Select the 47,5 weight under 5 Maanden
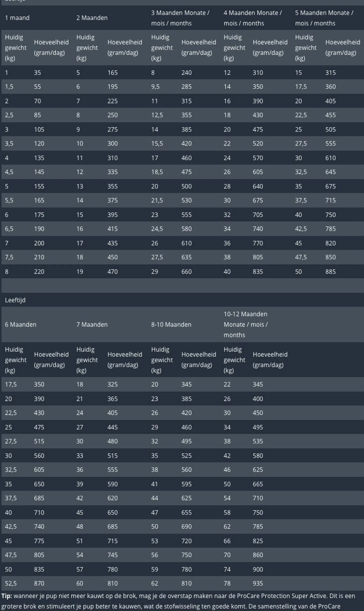364x611 pixels. (301, 257)
